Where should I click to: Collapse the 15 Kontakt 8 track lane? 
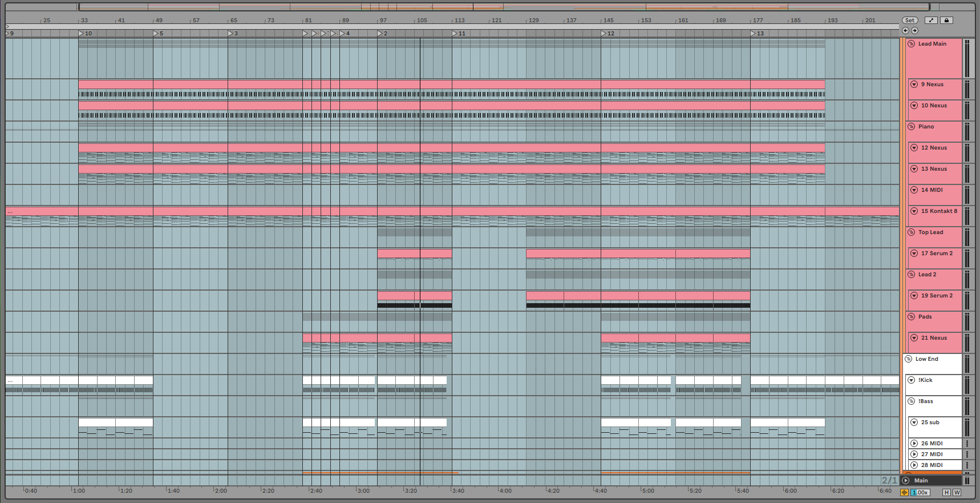tap(914, 211)
